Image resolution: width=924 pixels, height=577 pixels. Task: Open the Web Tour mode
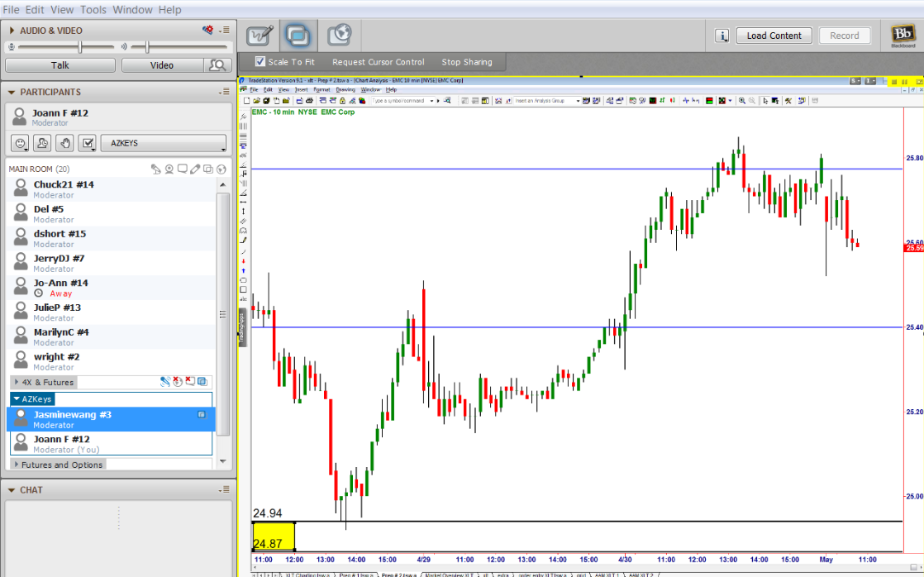tap(339, 36)
